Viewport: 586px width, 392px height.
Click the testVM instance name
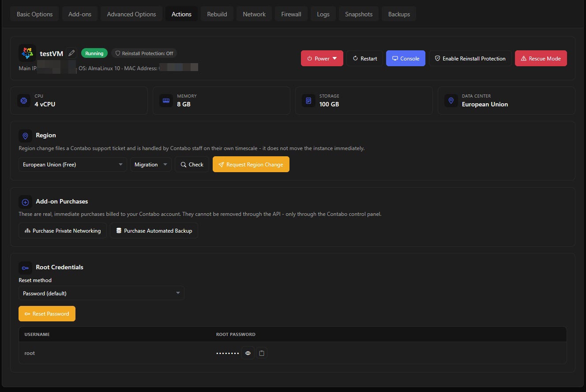tap(52, 53)
